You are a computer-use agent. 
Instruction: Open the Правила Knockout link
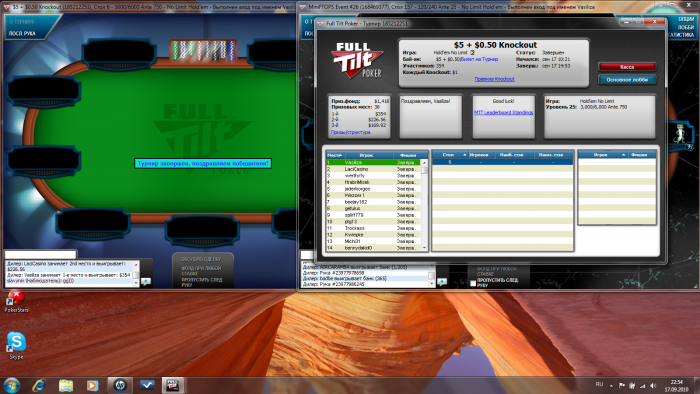coord(494,79)
